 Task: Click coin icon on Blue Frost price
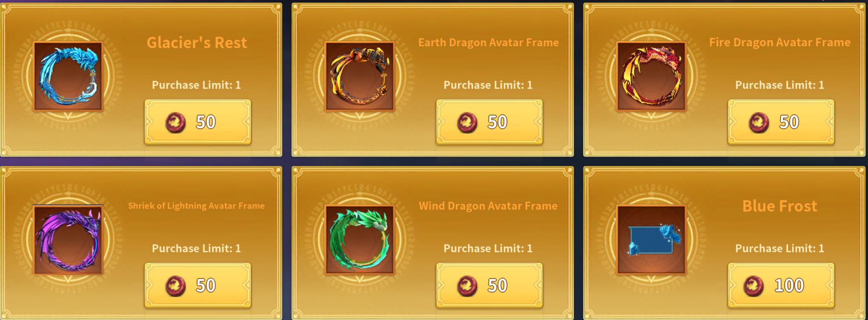click(x=754, y=286)
